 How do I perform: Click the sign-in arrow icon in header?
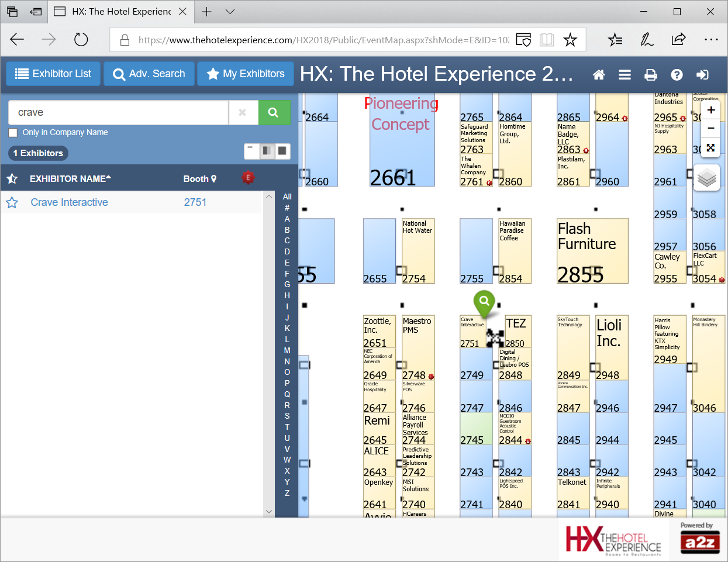coord(703,74)
